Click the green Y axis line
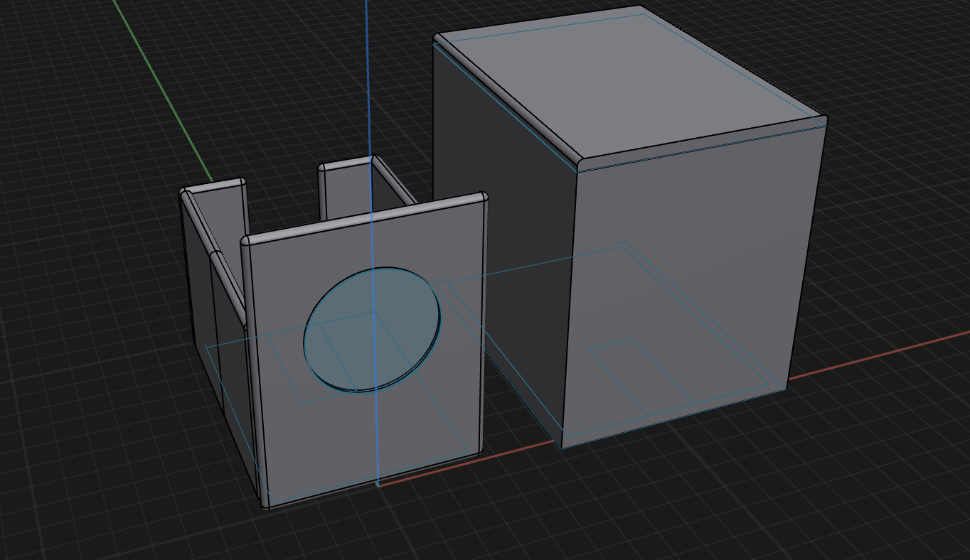 click(164, 92)
